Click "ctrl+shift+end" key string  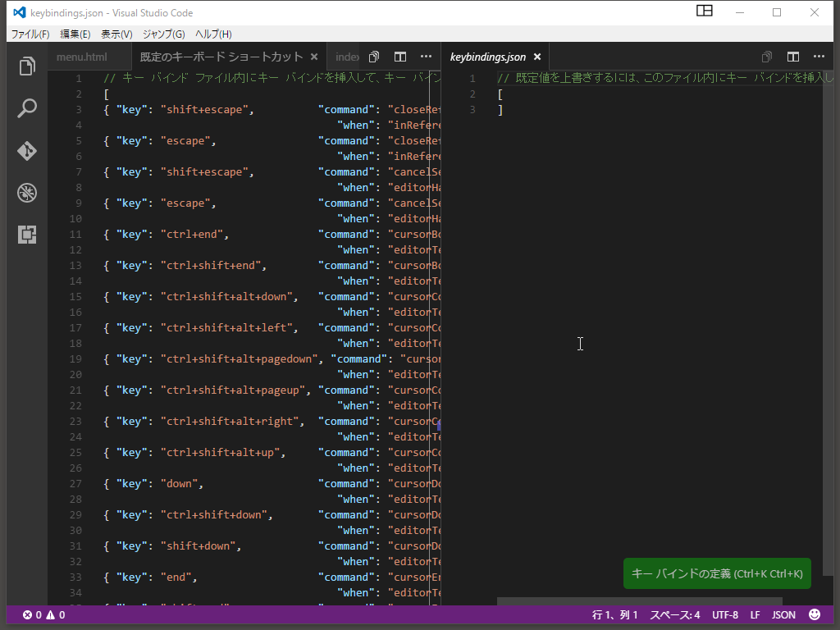(211, 265)
